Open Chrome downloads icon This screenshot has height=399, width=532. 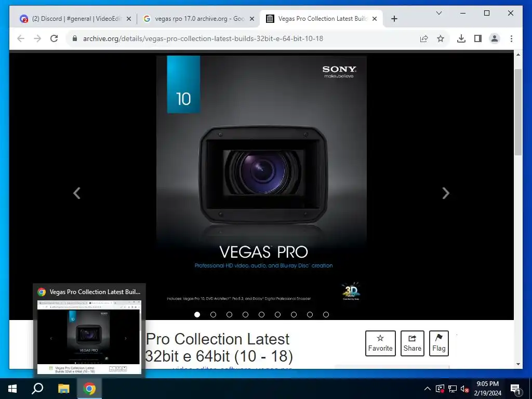(461, 38)
